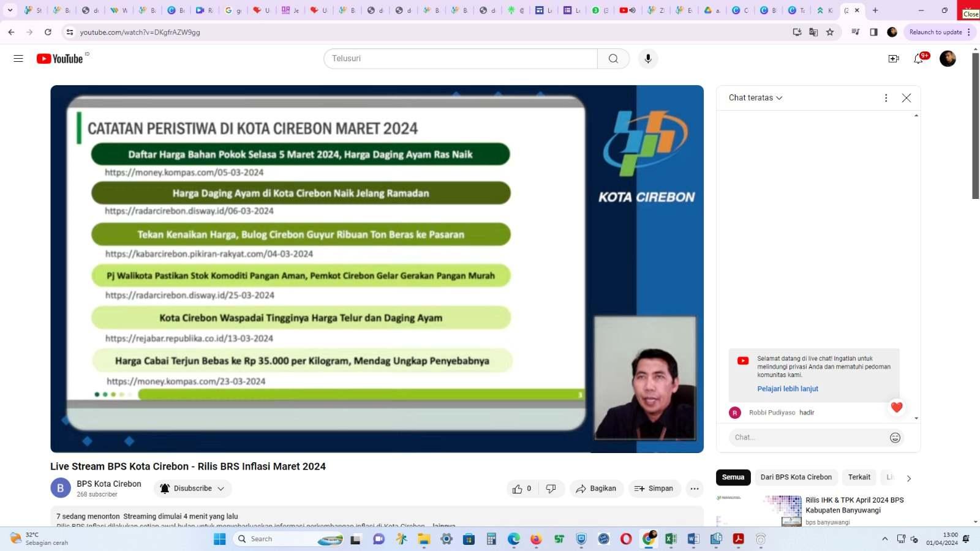Open a new Chrome tab
980x551 pixels.
[x=875, y=10]
